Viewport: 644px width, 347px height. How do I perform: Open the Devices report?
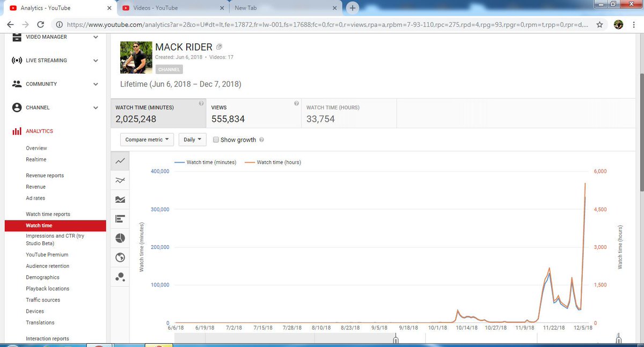(x=35, y=311)
